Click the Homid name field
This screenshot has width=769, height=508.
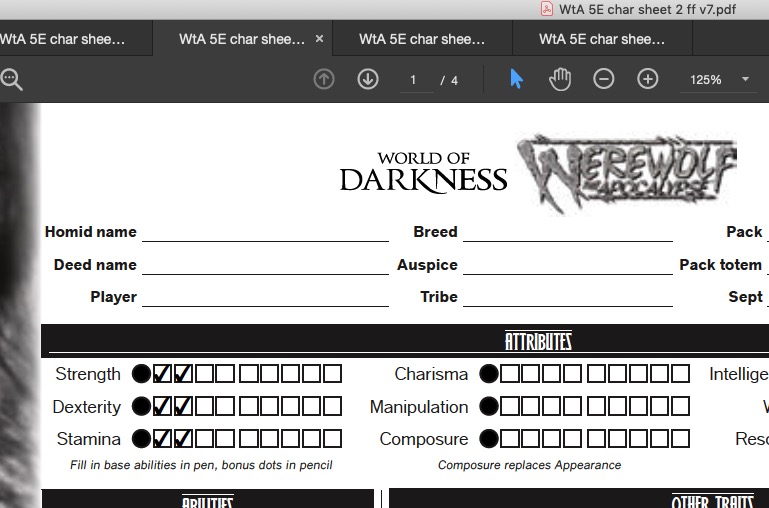(x=265, y=232)
